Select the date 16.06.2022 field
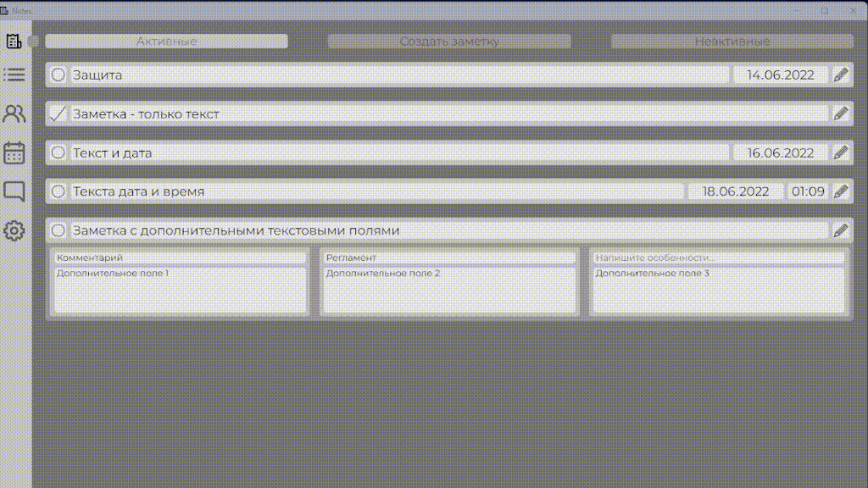868x488 pixels. pyautogui.click(x=781, y=152)
